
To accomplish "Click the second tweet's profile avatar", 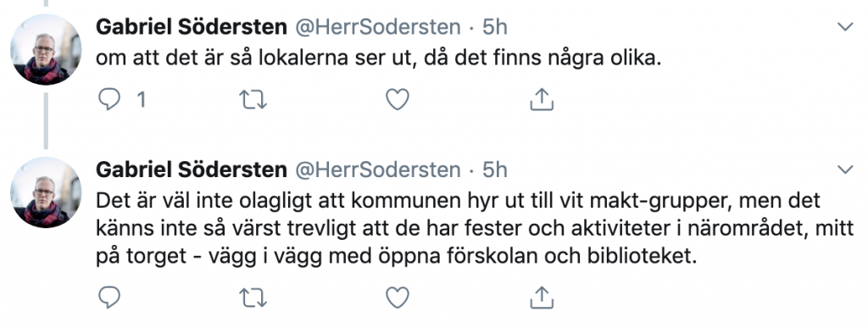I will tap(46, 192).
